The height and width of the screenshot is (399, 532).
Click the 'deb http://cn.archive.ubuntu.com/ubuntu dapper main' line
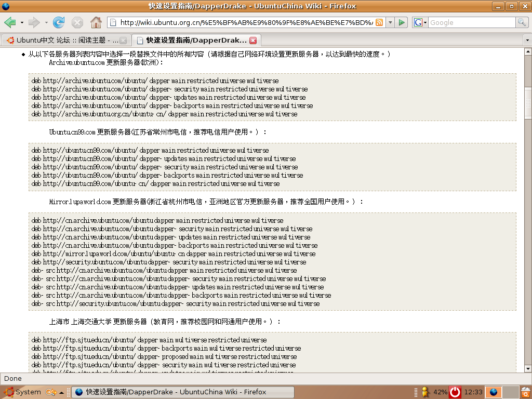157,220
